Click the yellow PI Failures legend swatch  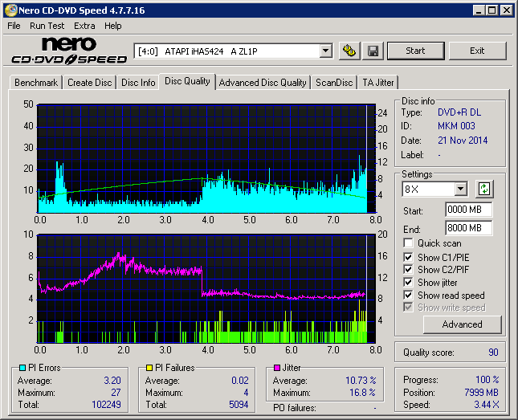point(149,368)
